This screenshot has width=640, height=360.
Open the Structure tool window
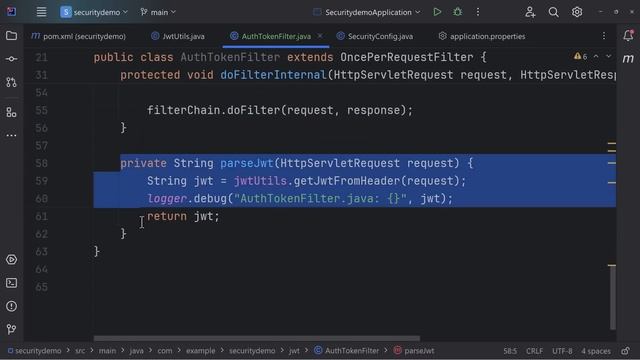(x=11, y=112)
